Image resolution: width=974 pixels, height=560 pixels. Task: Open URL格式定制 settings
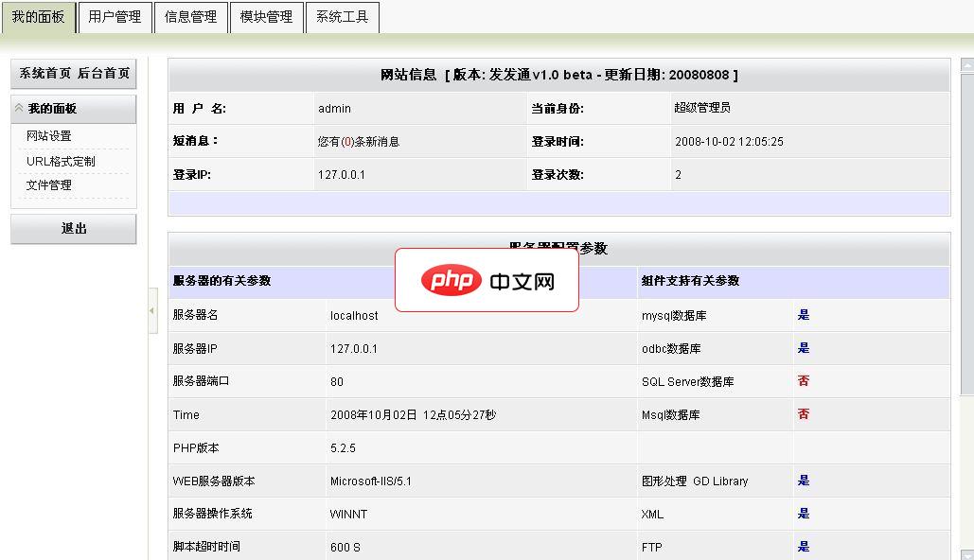(58, 160)
